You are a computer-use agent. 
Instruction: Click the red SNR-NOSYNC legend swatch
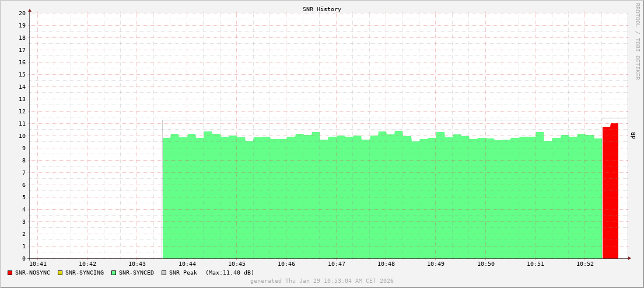point(10,273)
